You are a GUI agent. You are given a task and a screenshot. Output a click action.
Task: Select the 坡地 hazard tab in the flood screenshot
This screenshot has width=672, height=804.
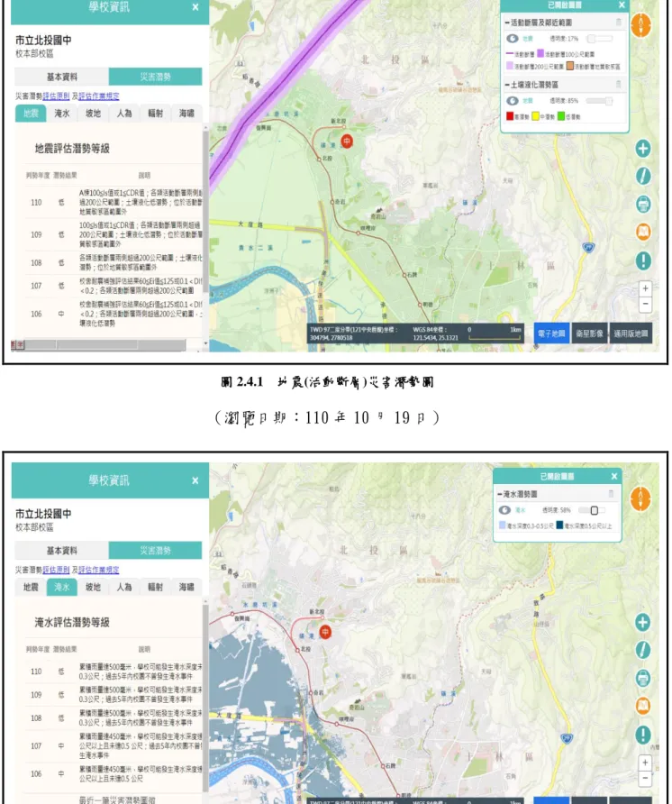click(x=93, y=587)
